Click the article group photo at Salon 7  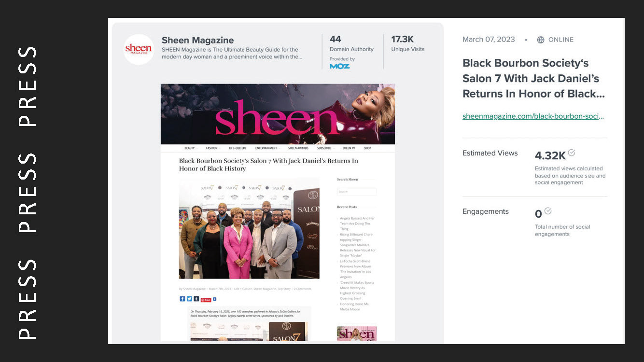(x=249, y=228)
